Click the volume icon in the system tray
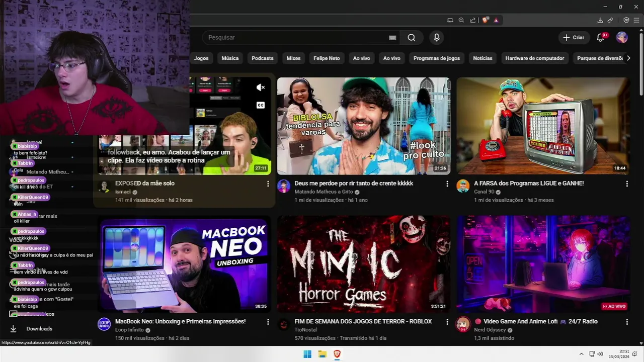Screen dimensions: 644x362 pos(600,354)
